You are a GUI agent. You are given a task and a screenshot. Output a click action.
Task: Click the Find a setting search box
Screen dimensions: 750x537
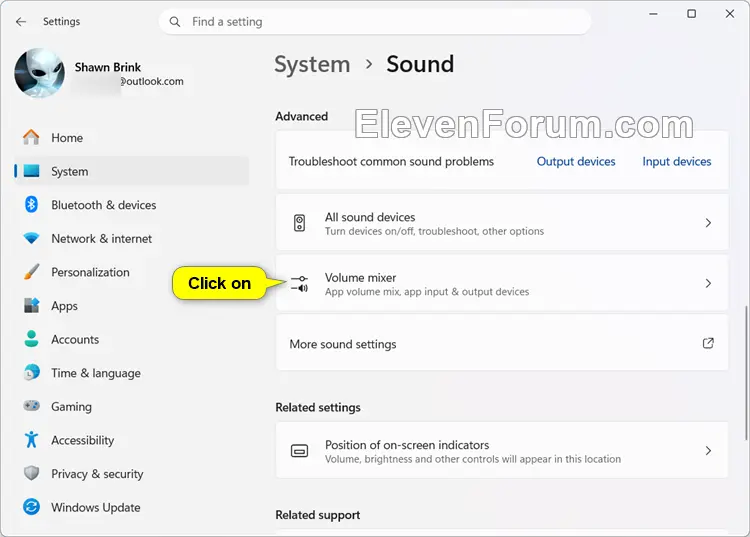pos(375,22)
